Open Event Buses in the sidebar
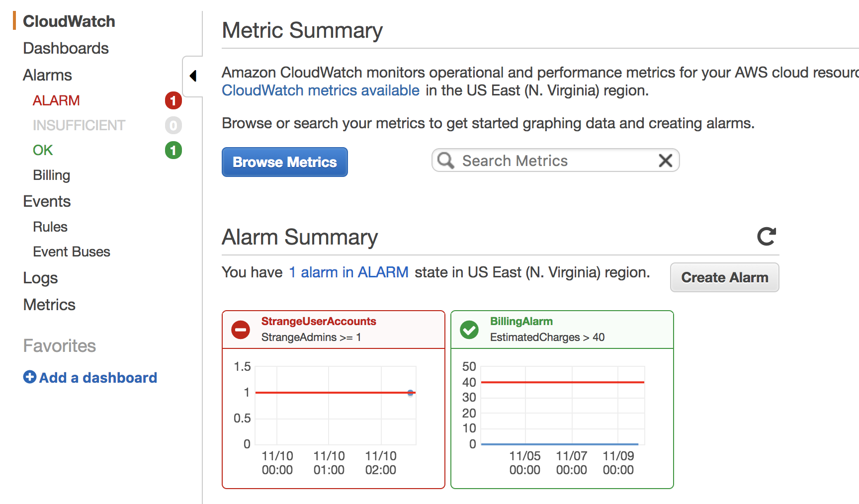 point(72,252)
